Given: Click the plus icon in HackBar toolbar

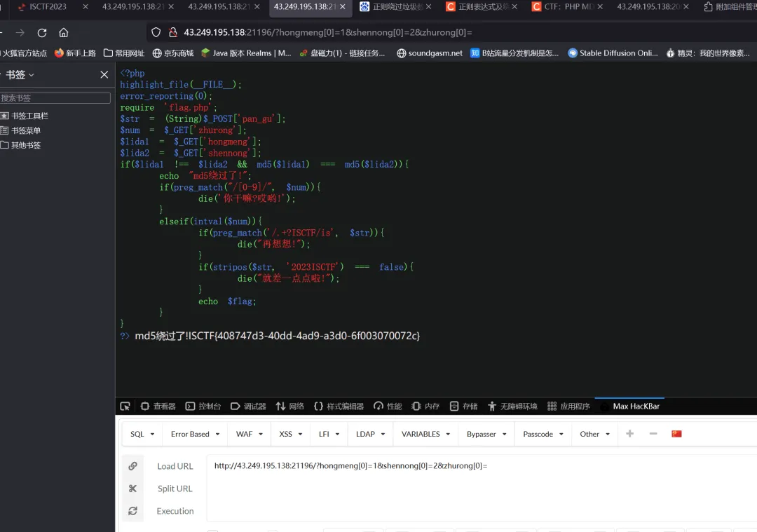Looking at the screenshot, I should click(x=629, y=433).
